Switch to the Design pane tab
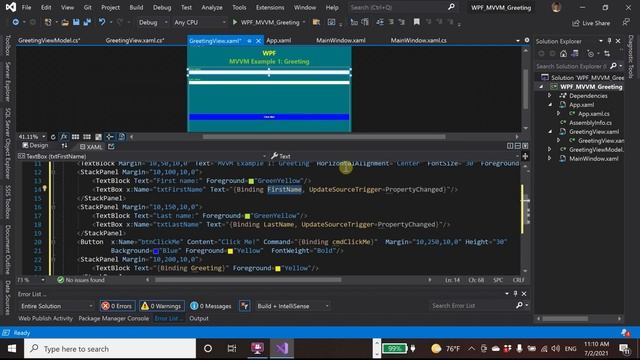Screen dimensions: 640x360 pyautogui.click(x=35, y=146)
